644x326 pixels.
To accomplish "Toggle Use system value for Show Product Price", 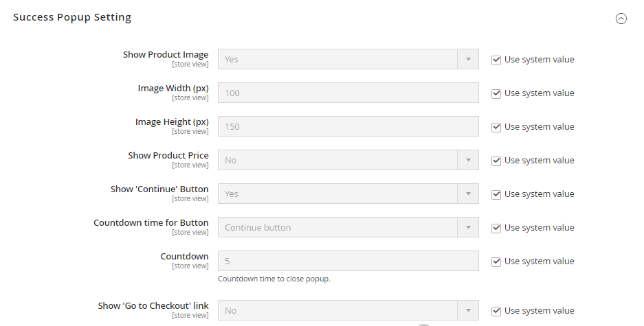I will [x=496, y=161].
